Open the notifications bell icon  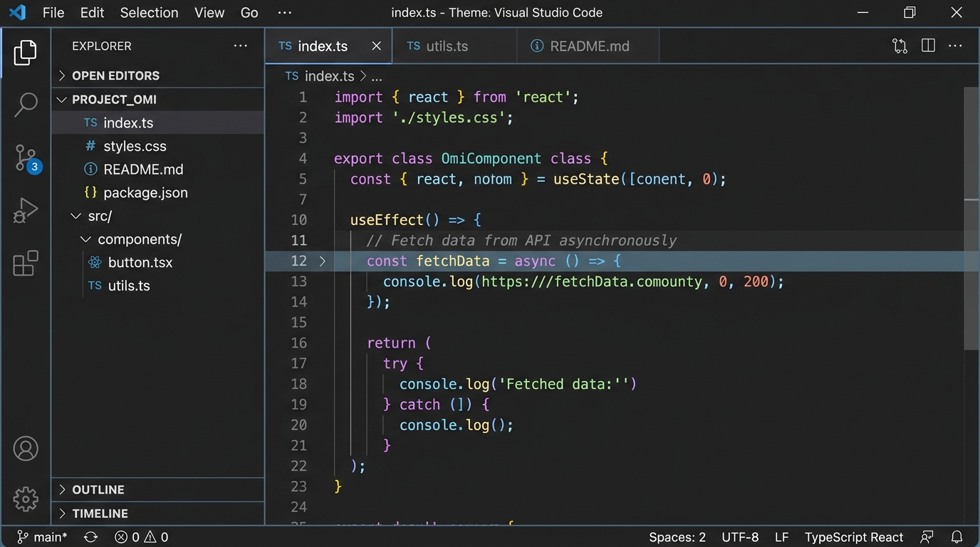pyautogui.click(x=957, y=537)
